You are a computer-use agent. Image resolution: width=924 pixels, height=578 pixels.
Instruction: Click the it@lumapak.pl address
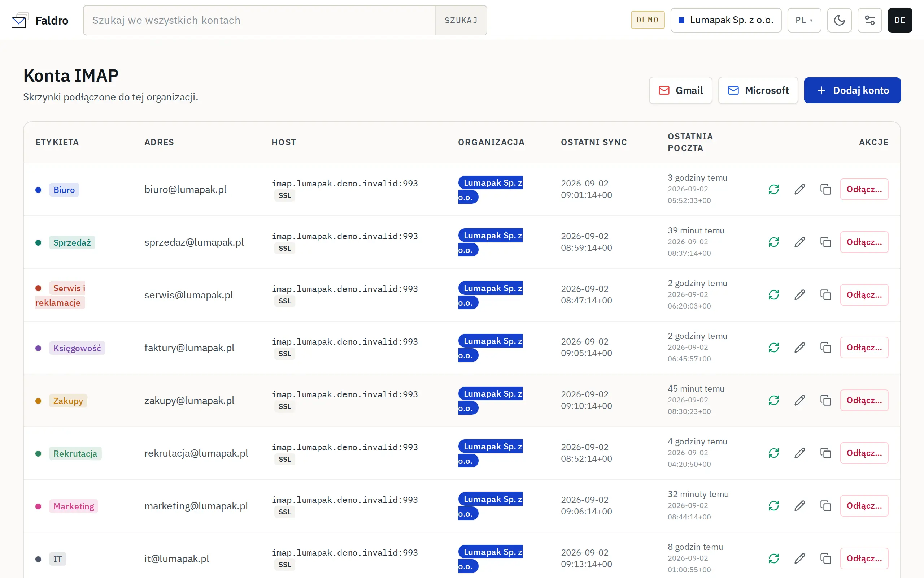coord(177,558)
